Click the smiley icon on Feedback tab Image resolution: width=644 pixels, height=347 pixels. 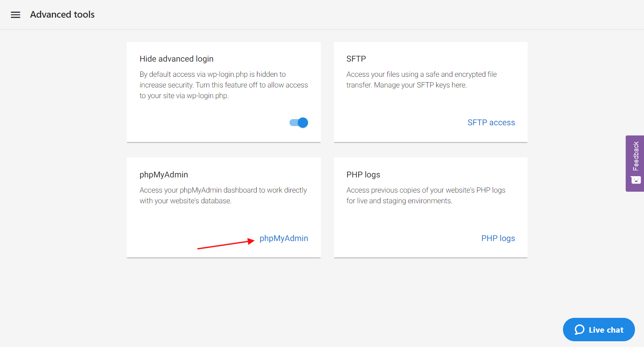point(636,180)
